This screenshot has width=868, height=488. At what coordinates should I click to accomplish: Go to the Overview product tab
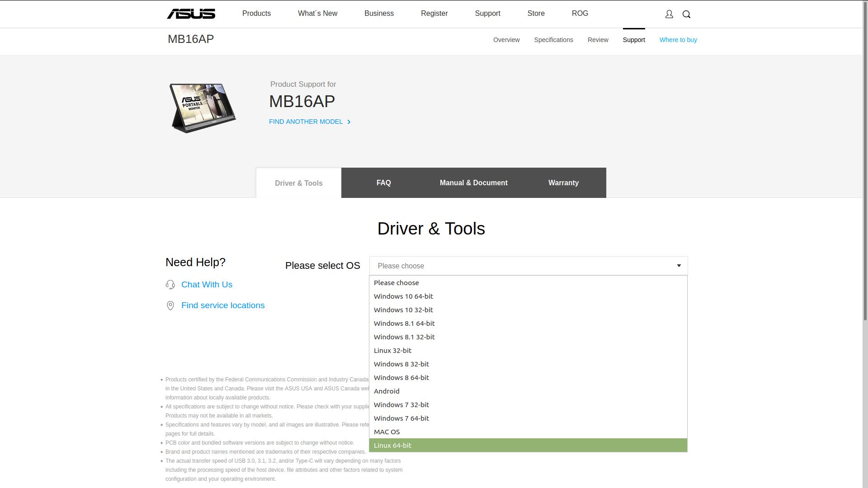tap(506, 40)
